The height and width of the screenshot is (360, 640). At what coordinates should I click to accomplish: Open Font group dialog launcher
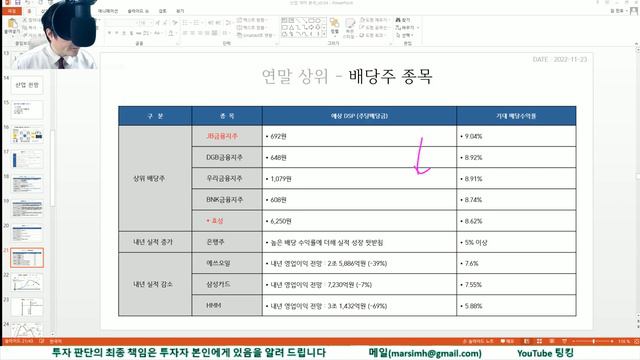tap(178, 43)
